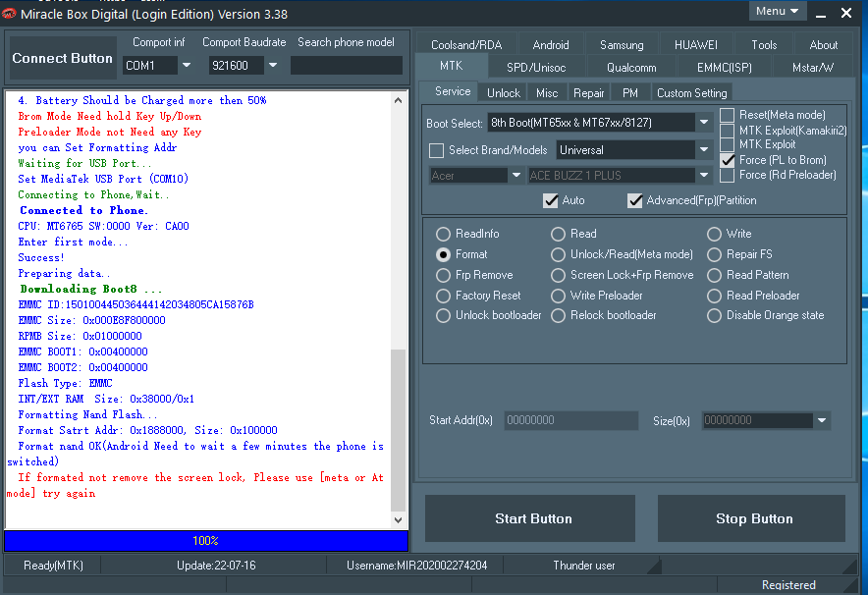Select Unlock/Read(Meta mode) radio option
Image resolution: width=868 pixels, height=595 pixels.
(x=558, y=254)
